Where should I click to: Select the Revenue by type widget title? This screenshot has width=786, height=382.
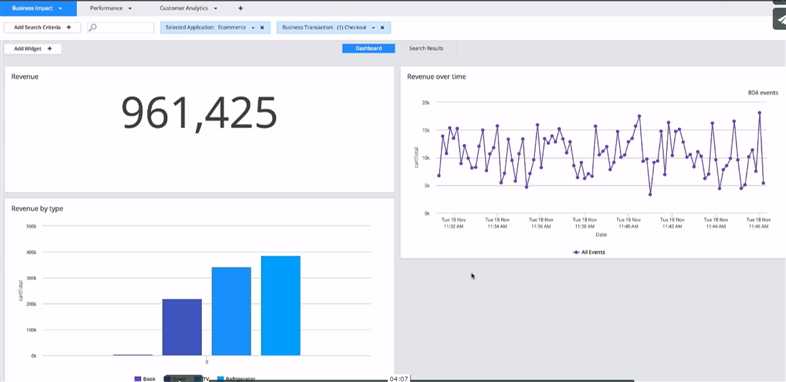coord(37,209)
